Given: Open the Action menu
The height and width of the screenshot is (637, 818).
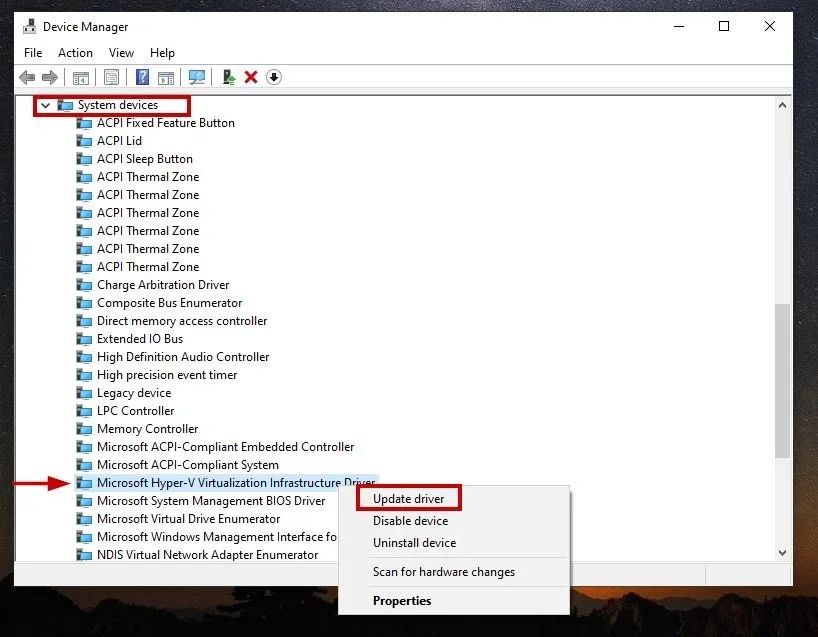Looking at the screenshot, I should coord(75,53).
